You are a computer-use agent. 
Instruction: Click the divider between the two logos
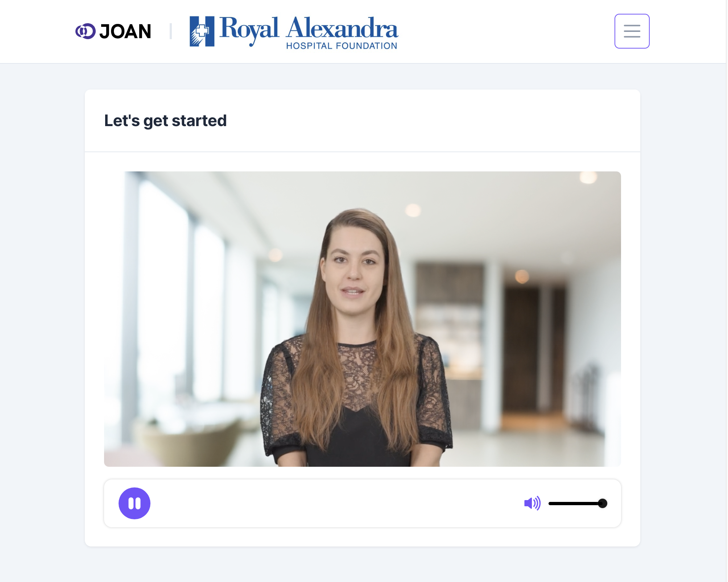point(170,31)
